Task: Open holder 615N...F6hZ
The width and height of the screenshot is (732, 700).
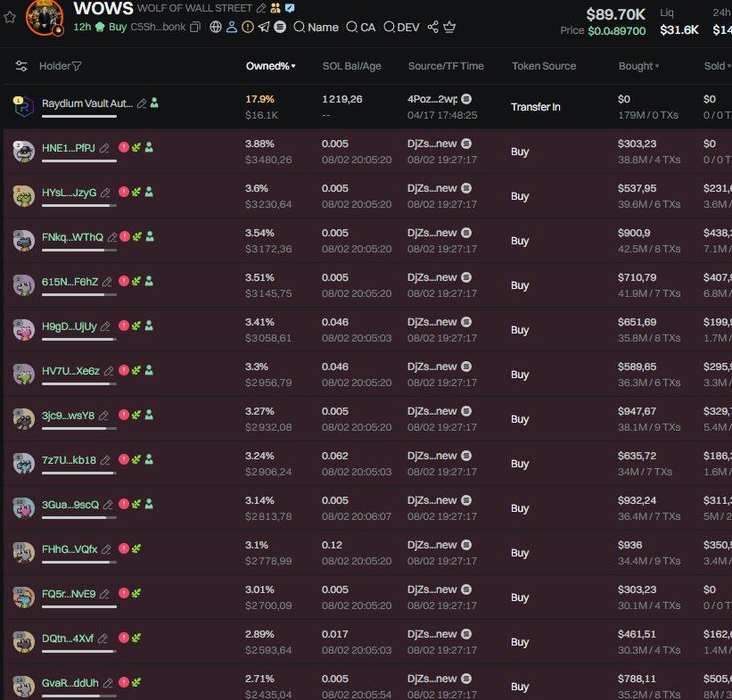Action: click(x=70, y=282)
